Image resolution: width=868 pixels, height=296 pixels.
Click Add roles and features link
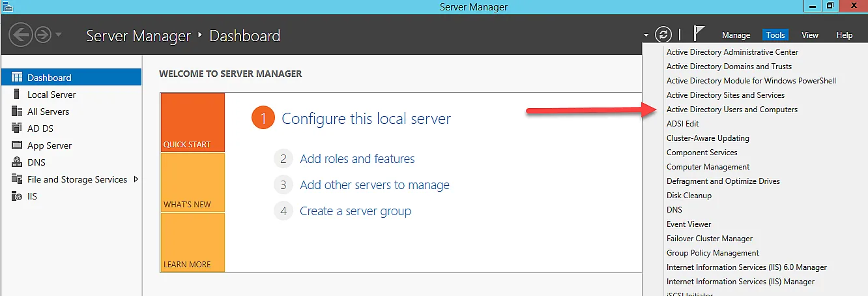click(357, 158)
